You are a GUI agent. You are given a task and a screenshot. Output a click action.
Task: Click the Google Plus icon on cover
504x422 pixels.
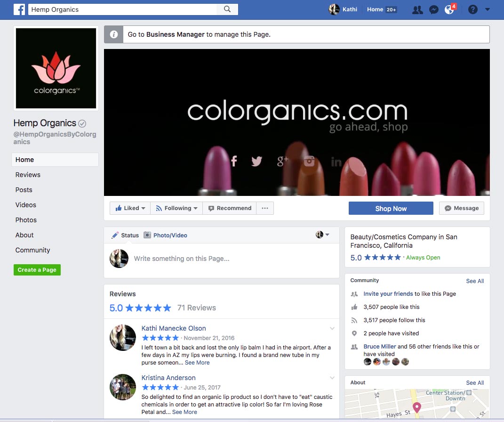click(x=282, y=161)
